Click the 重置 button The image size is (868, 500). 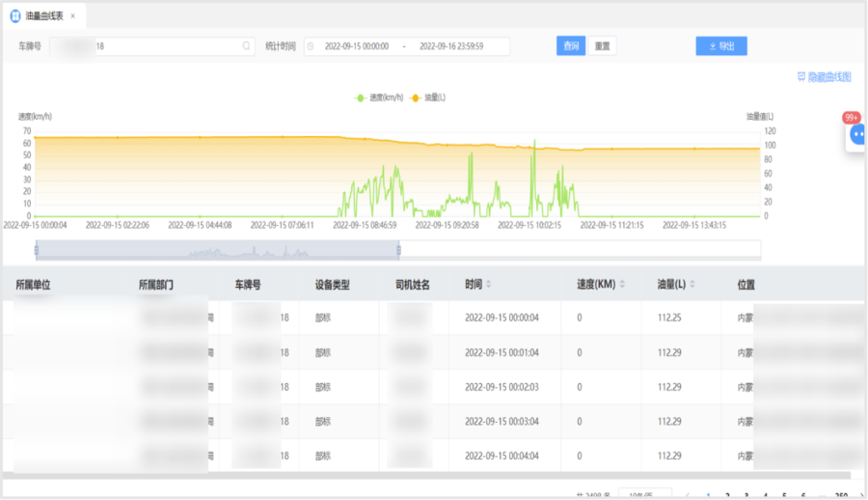[602, 46]
